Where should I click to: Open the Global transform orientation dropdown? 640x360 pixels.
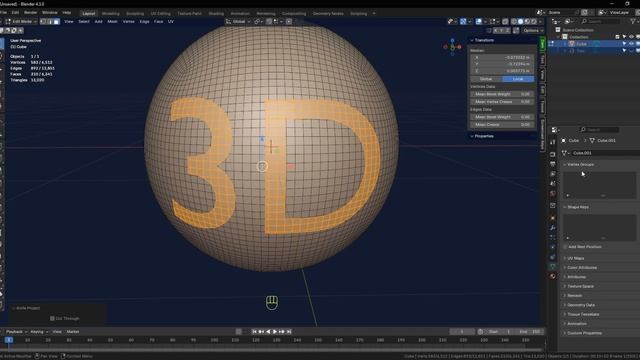point(238,21)
